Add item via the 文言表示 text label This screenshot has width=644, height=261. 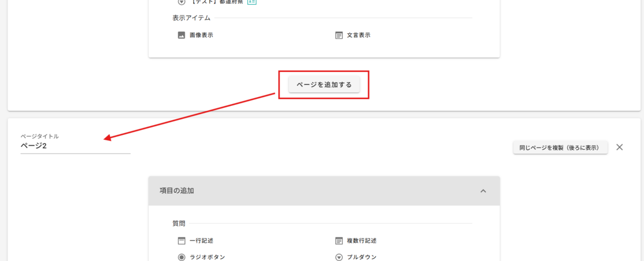(x=358, y=35)
